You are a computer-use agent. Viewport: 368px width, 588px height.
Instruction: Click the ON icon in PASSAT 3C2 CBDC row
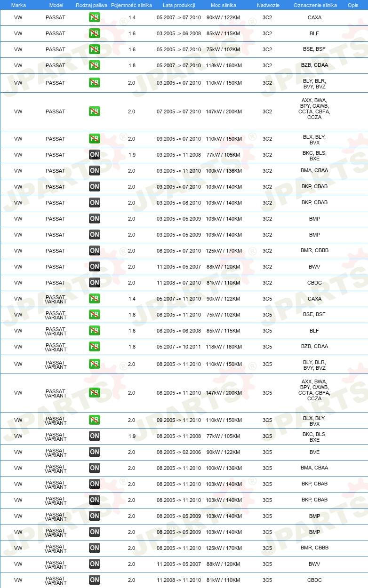(95, 283)
